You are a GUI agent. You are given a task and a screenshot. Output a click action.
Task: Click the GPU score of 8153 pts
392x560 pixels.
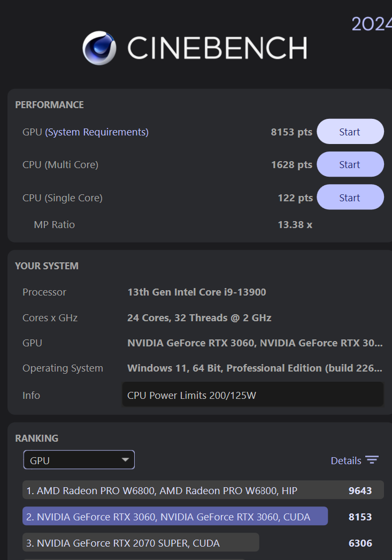(x=291, y=132)
